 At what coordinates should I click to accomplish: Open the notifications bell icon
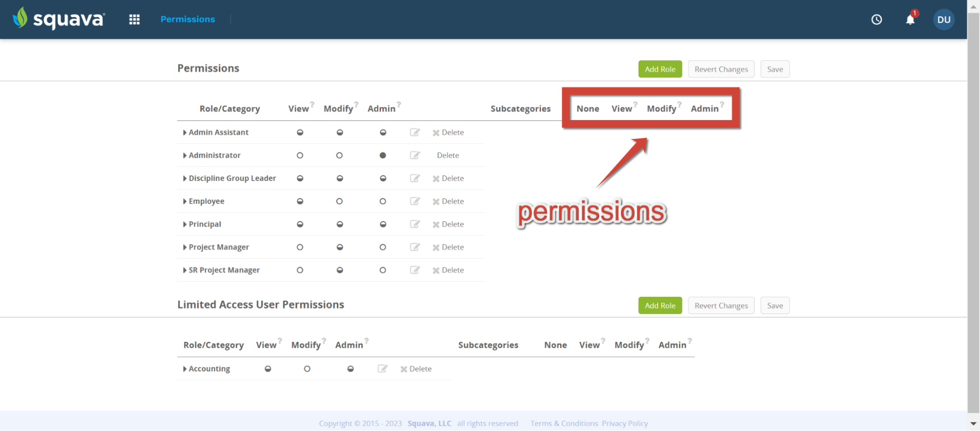tap(910, 20)
